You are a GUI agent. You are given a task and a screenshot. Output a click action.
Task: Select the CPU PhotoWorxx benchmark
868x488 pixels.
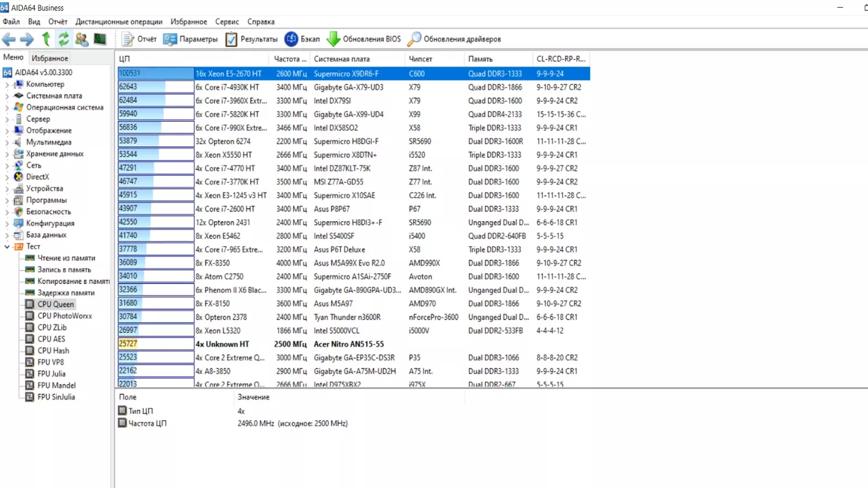65,316
